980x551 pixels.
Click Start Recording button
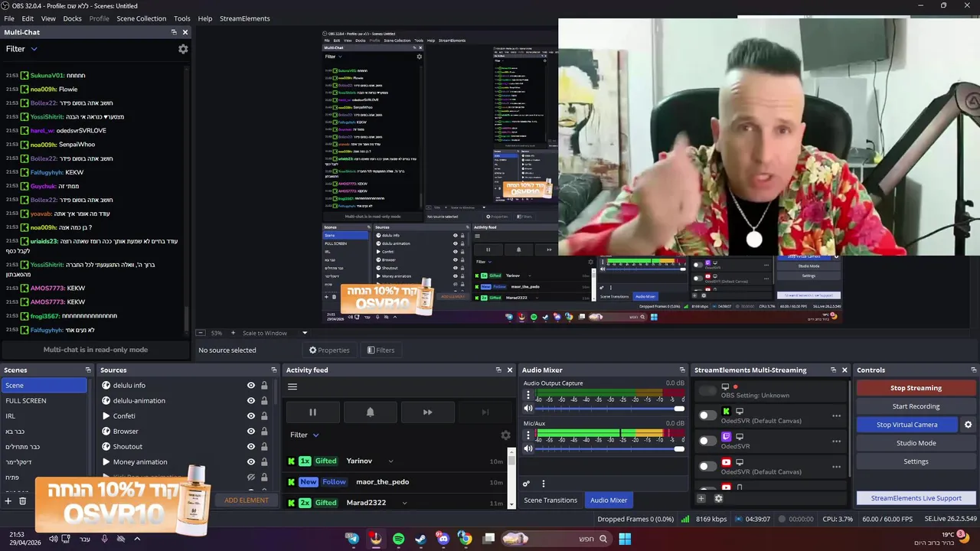pyautogui.click(x=916, y=406)
